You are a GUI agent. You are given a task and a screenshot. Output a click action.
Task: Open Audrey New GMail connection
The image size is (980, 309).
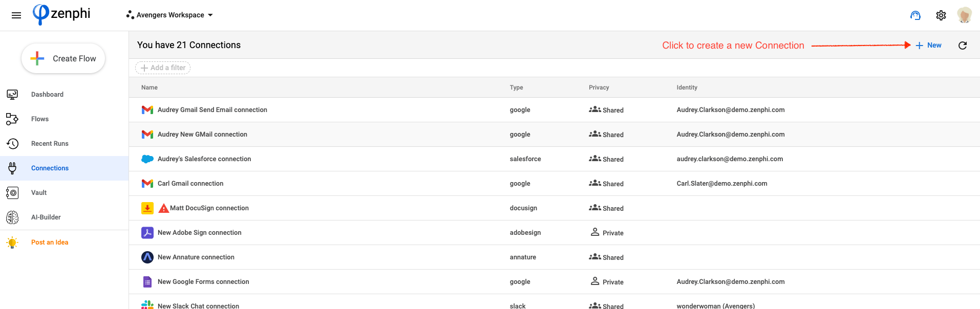[x=202, y=134]
